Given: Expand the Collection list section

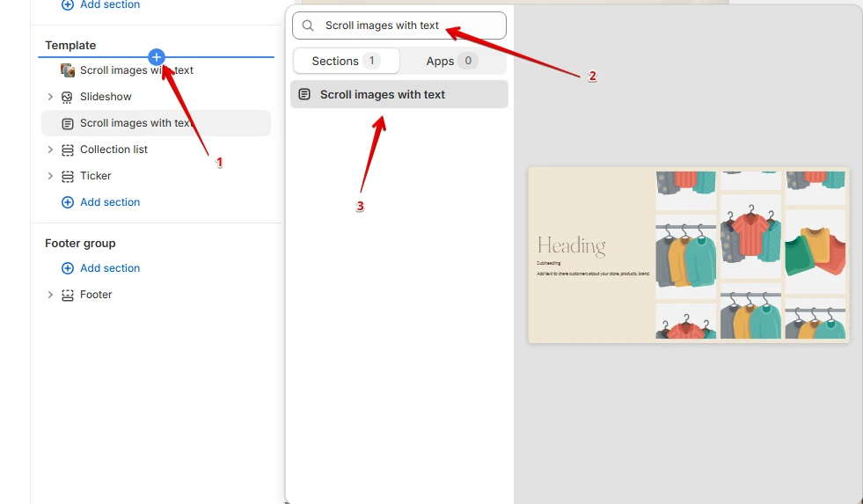Looking at the screenshot, I should pos(50,150).
